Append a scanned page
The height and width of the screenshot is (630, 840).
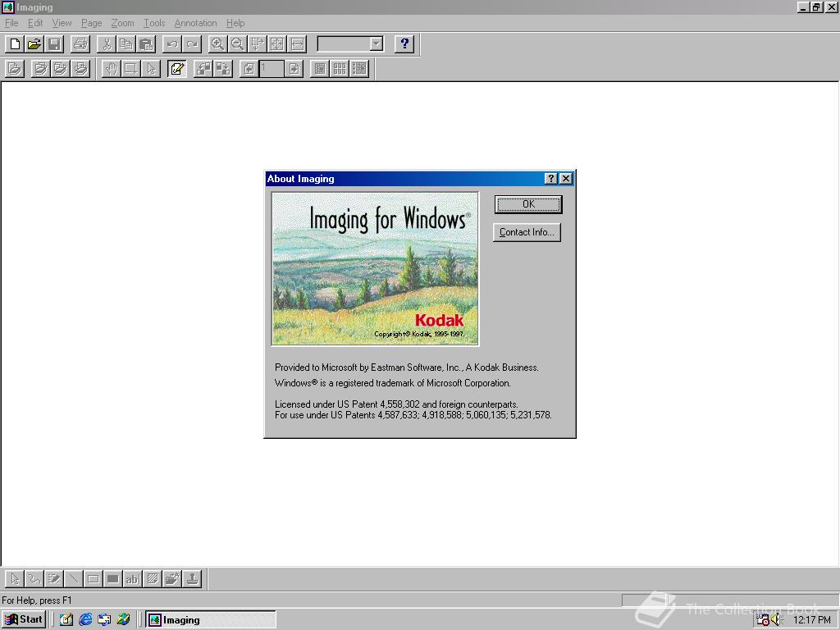click(x=60, y=69)
